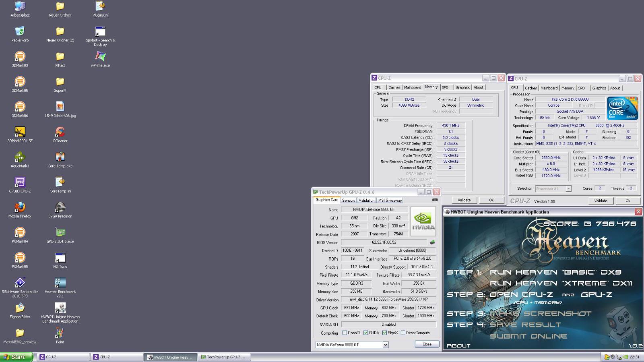Switch to Sensors tab in GPU-Z
Image resolution: width=644 pixels, height=362 pixels.
(349, 200)
